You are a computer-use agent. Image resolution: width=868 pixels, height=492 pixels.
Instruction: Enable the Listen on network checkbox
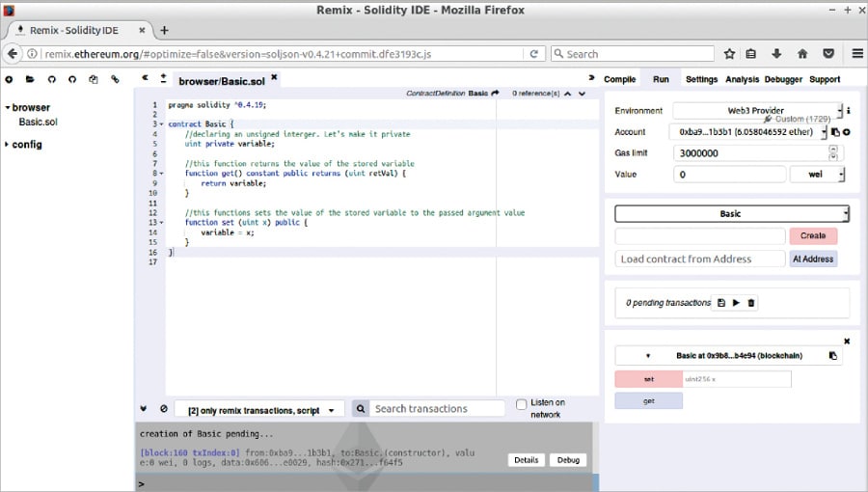click(x=522, y=403)
